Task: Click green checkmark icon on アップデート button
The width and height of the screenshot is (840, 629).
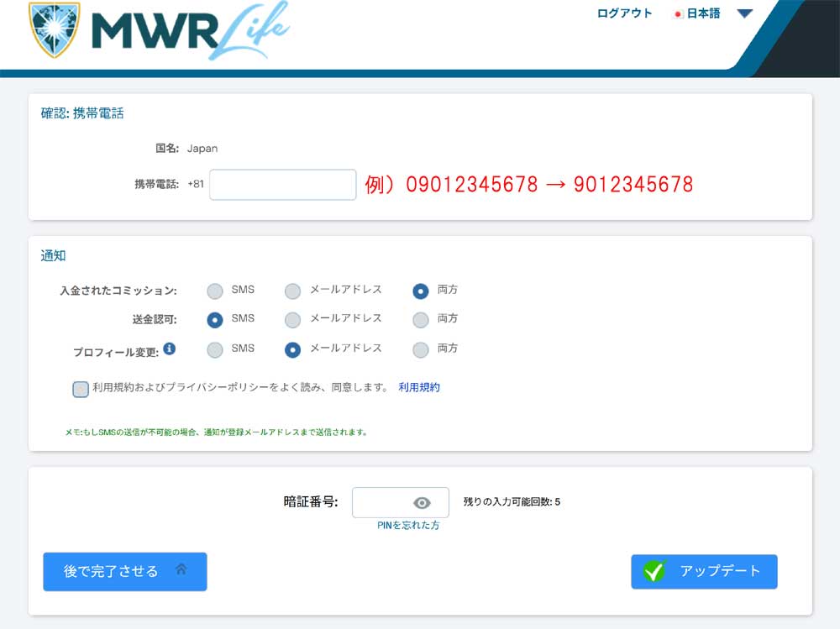Action: tap(654, 572)
